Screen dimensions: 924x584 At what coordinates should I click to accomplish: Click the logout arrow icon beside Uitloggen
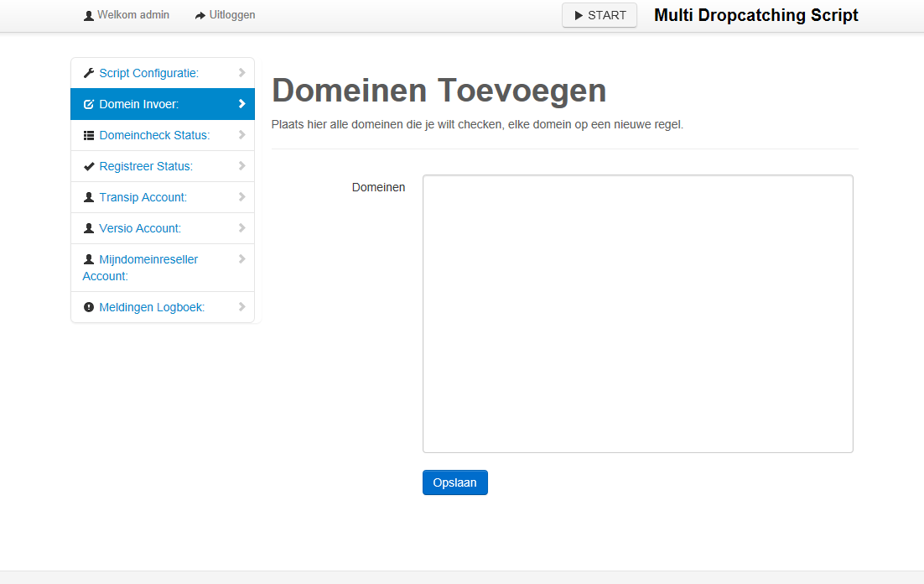point(200,15)
